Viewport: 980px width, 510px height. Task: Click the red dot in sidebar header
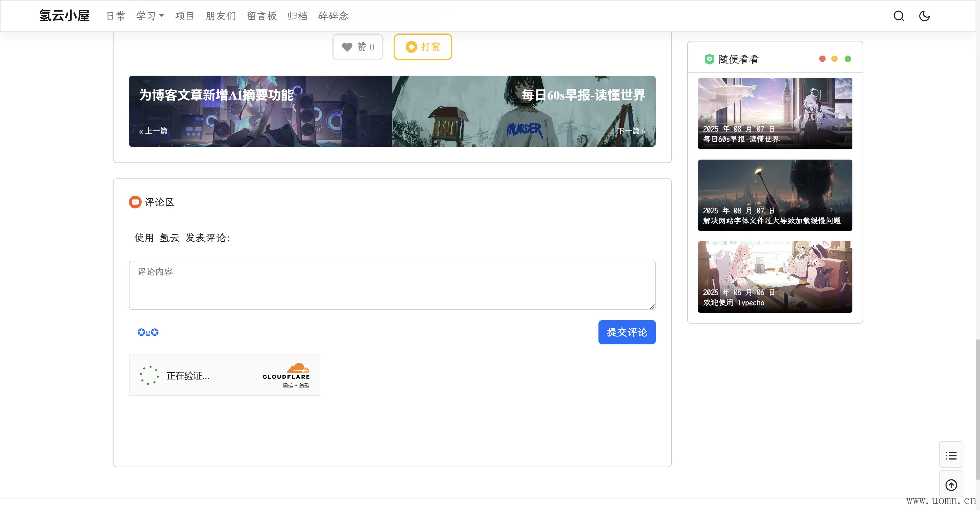pos(822,59)
